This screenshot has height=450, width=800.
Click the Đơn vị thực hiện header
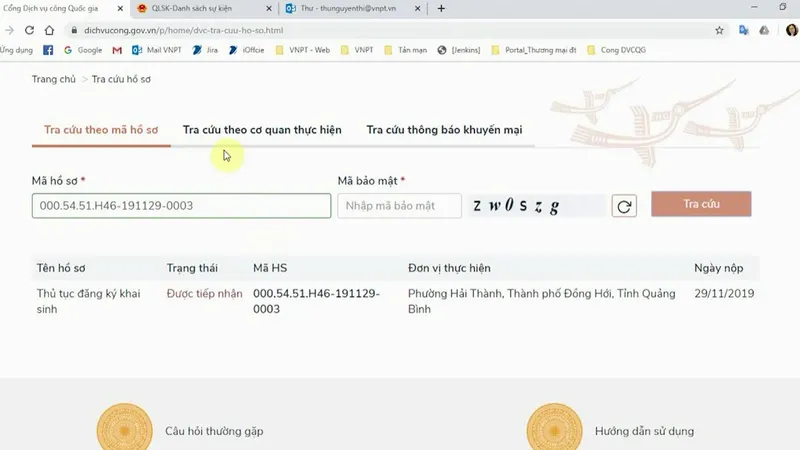449,268
